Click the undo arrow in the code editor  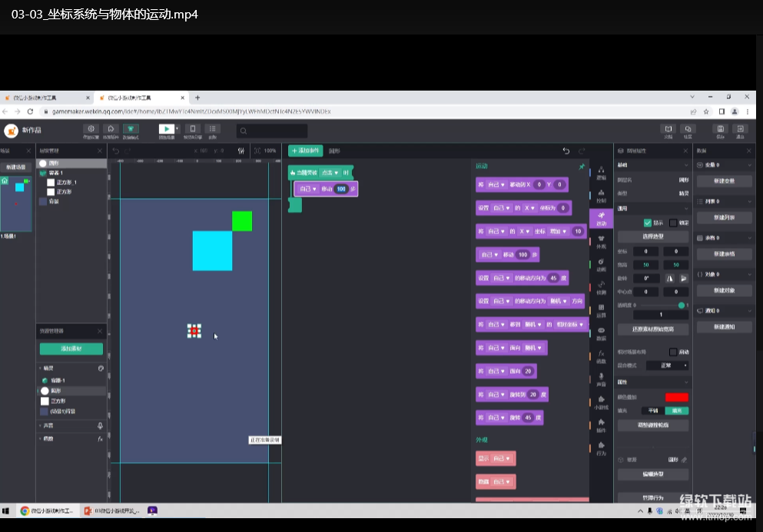click(566, 151)
